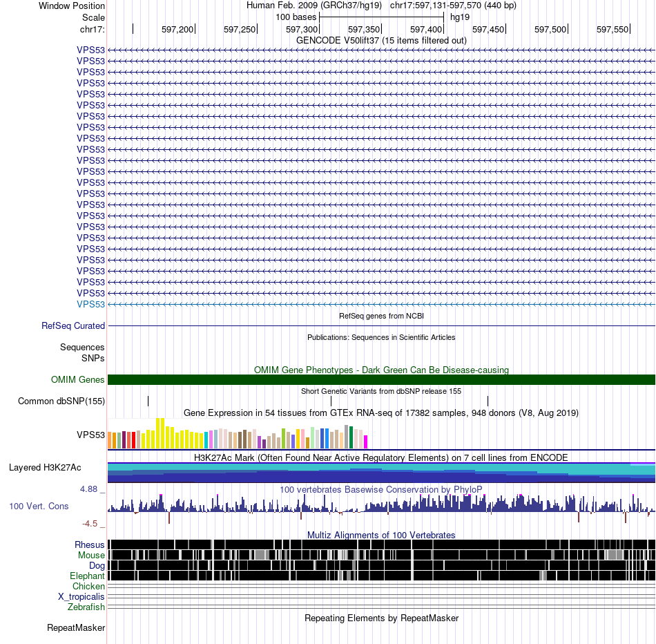656x644 pixels.
Task: Select the light-blue VPS53 transcript label
Action: pyautogui.click(x=90, y=305)
